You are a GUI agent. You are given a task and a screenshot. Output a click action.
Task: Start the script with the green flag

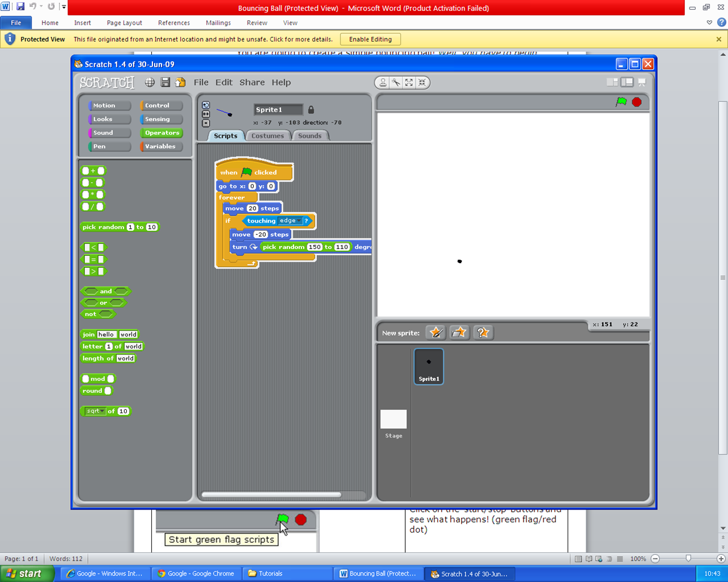[x=621, y=102]
